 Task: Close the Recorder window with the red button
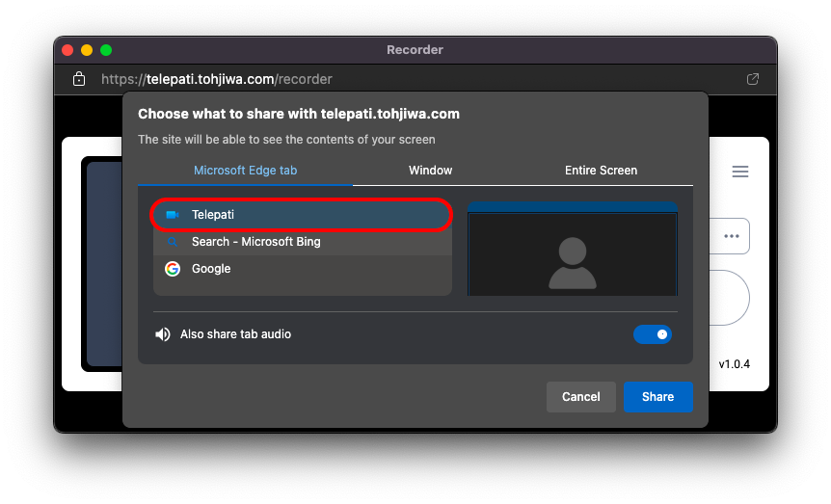[67, 50]
